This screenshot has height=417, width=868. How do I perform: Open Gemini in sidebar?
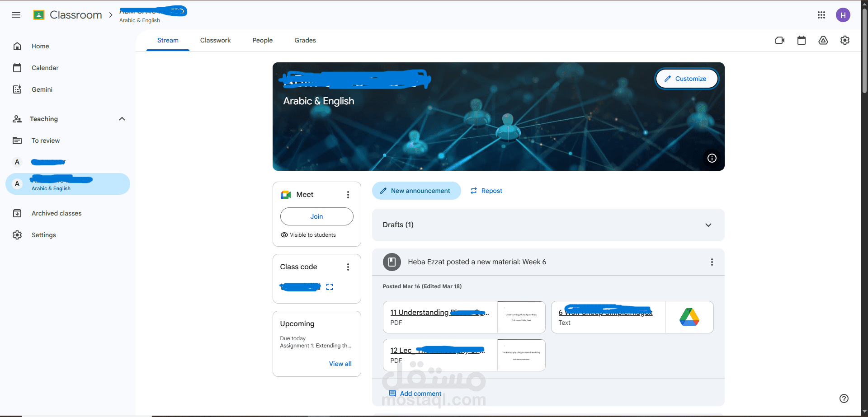pos(68,89)
